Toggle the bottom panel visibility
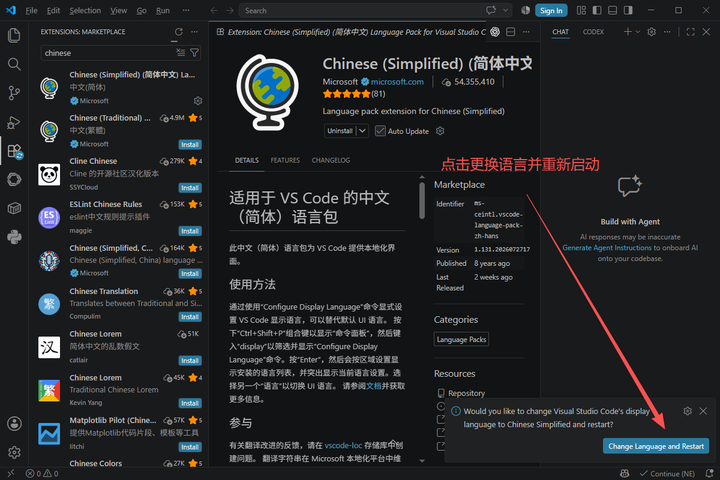Image resolution: width=720 pixels, height=480 pixels. click(x=613, y=10)
